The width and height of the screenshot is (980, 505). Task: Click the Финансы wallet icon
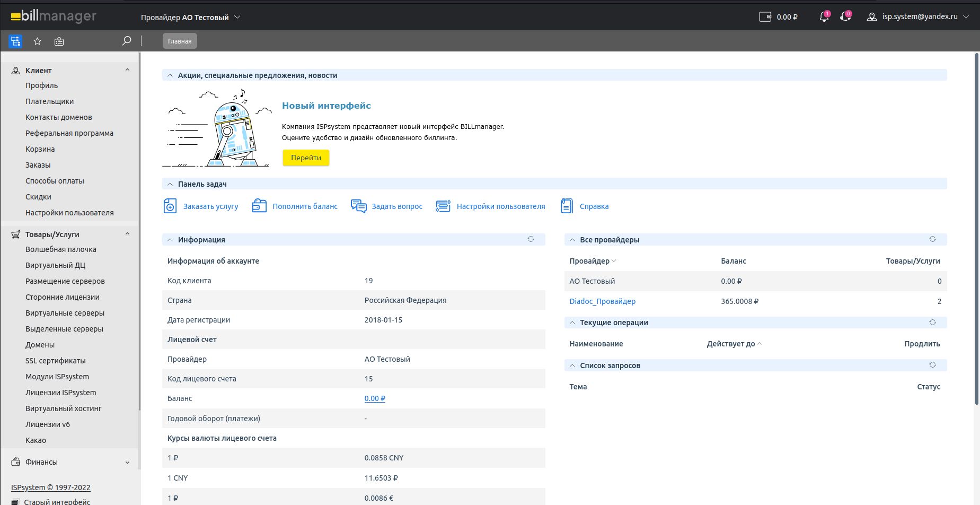[16, 462]
